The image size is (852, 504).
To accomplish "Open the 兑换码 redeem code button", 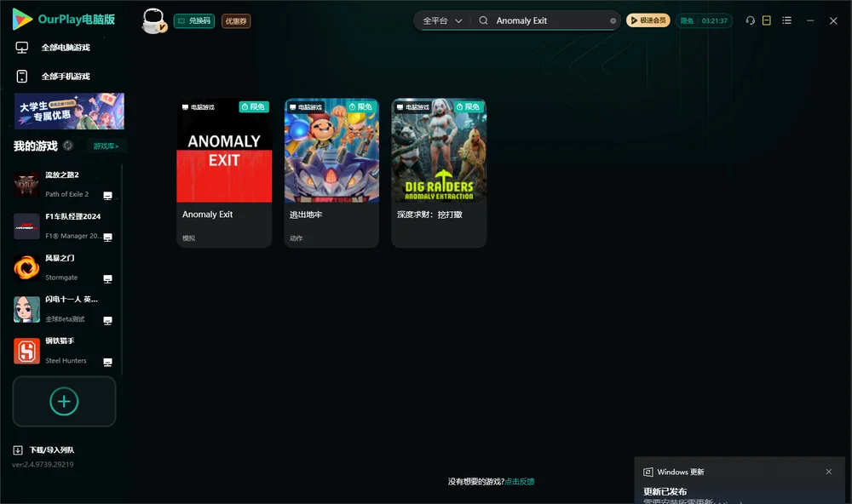I will tap(194, 21).
